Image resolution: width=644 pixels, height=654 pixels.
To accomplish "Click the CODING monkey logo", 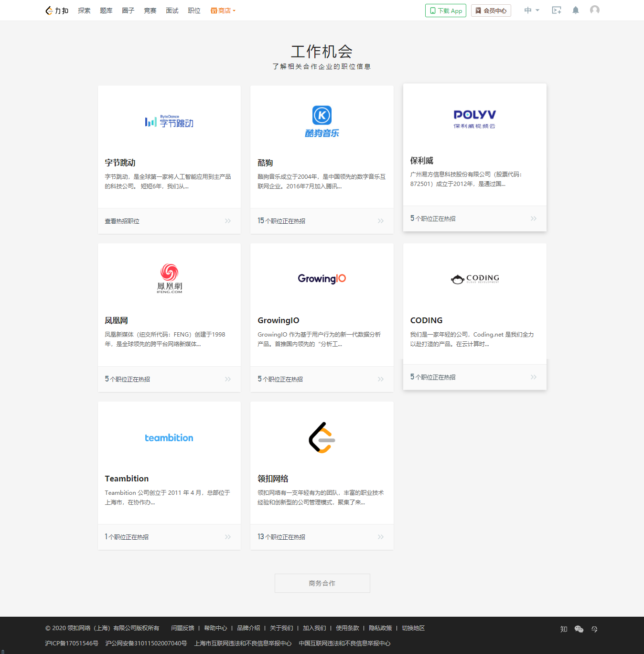I will click(x=475, y=279).
